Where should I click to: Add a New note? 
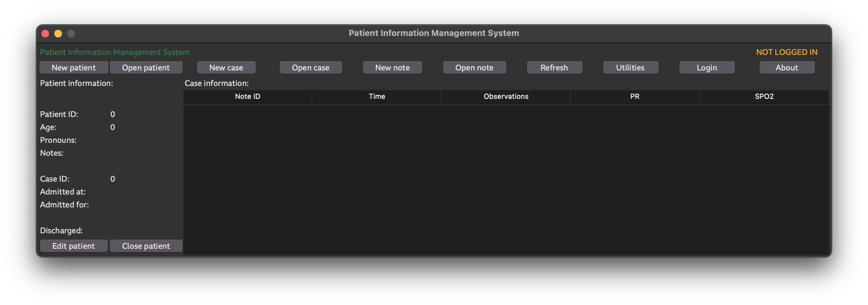392,68
